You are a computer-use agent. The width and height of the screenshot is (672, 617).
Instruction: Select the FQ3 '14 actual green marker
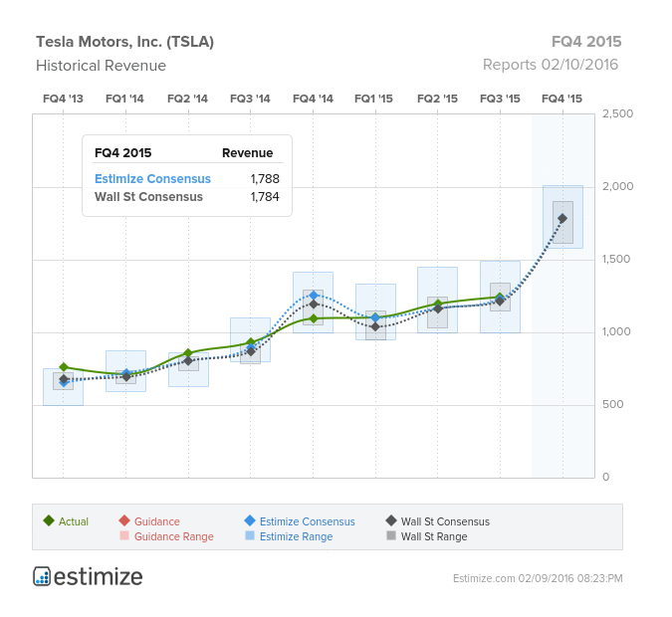tap(251, 342)
